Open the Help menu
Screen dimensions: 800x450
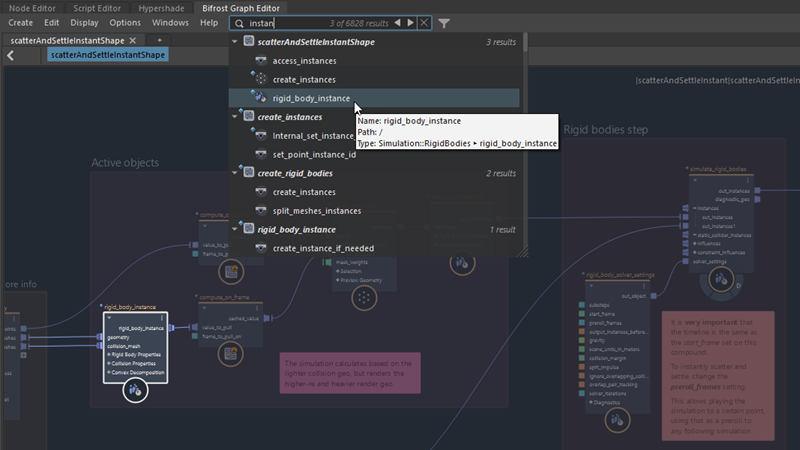[x=209, y=23]
